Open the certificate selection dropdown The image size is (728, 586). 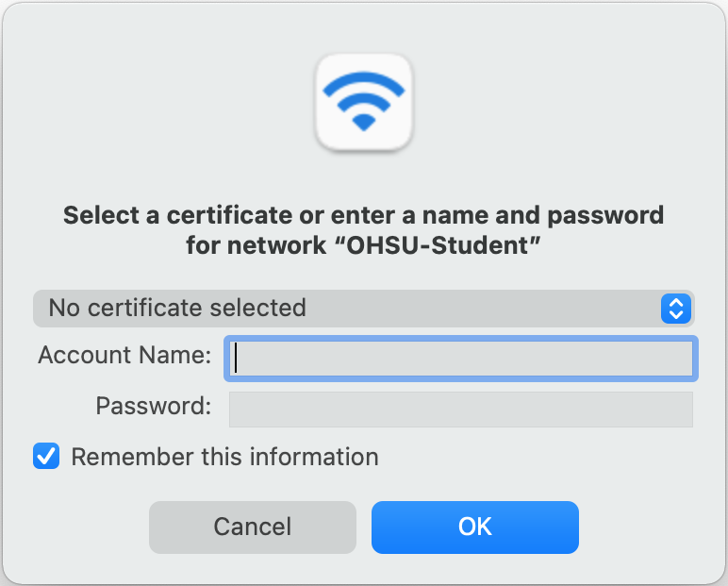pos(363,308)
